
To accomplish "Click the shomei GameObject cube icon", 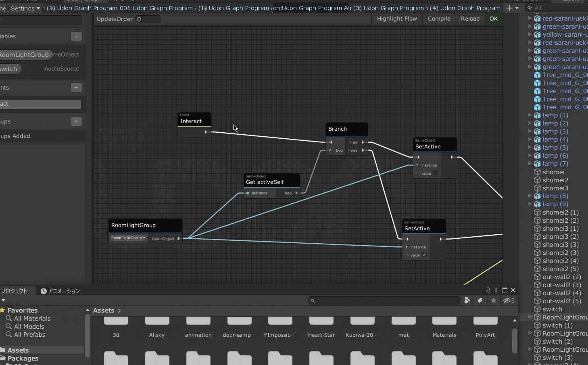I will tap(537, 172).
